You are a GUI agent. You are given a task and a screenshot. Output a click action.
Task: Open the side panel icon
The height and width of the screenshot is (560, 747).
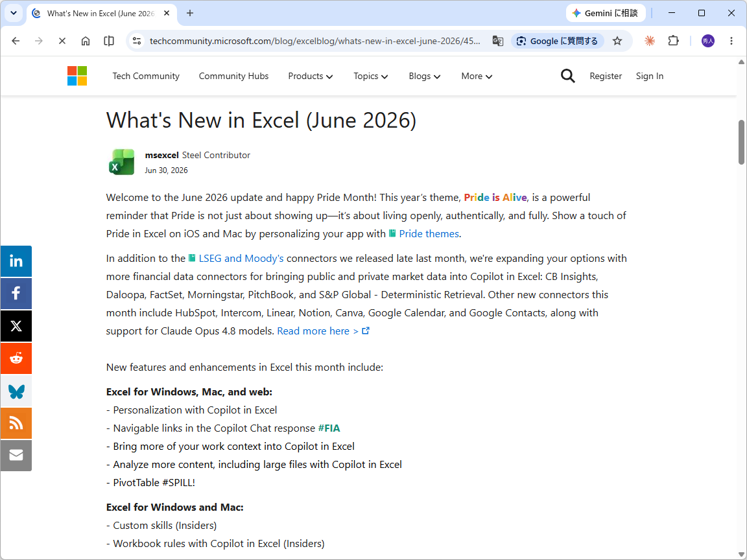coord(109,41)
